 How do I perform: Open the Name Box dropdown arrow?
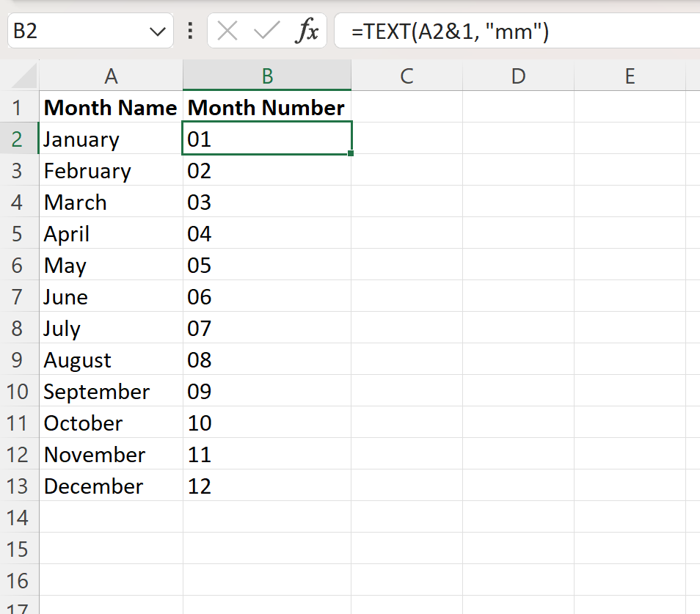(x=157, y=32)
